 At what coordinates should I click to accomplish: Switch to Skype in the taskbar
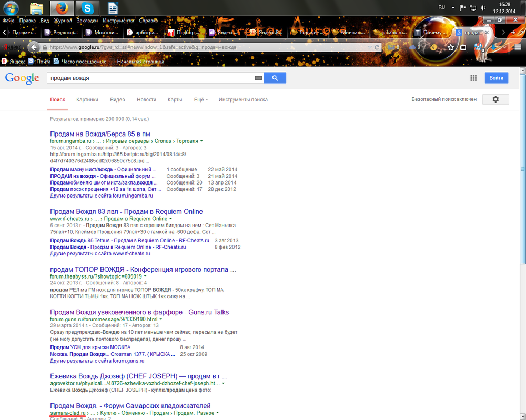point(87,8)
